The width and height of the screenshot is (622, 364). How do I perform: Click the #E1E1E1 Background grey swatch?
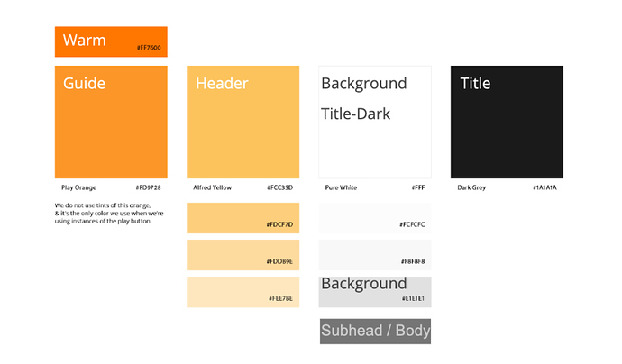coord(375,292)
